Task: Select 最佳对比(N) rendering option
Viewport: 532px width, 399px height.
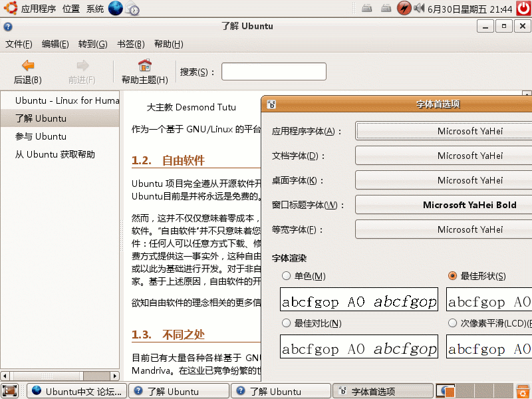Action: point(311,323)
